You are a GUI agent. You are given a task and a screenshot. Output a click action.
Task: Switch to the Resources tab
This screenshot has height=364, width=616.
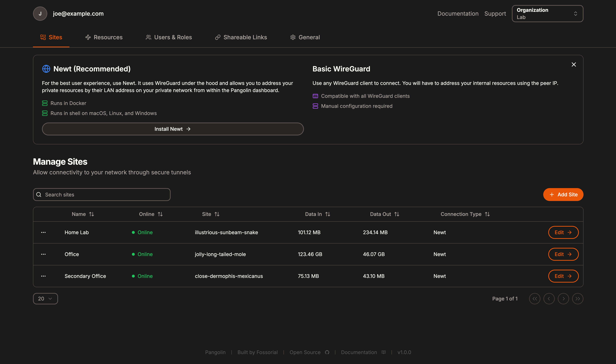104,37
